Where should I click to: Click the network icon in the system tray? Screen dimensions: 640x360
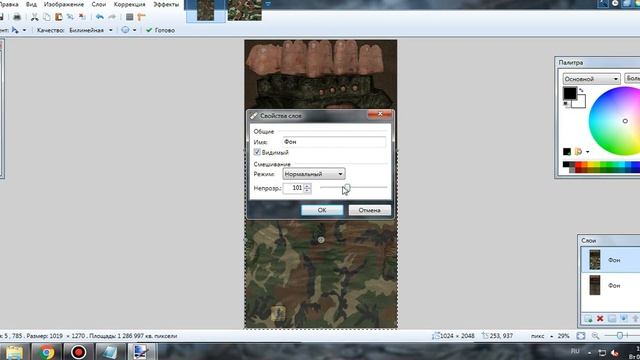[602, 352]
